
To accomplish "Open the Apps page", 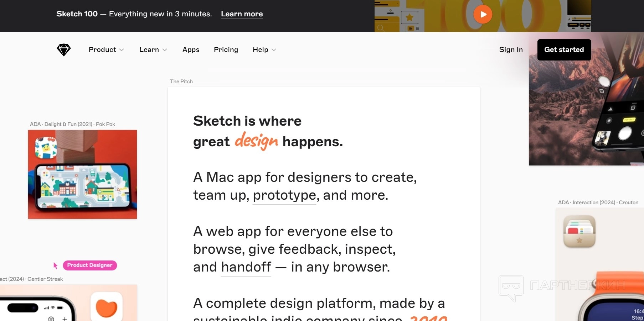I will pos(191,50).
